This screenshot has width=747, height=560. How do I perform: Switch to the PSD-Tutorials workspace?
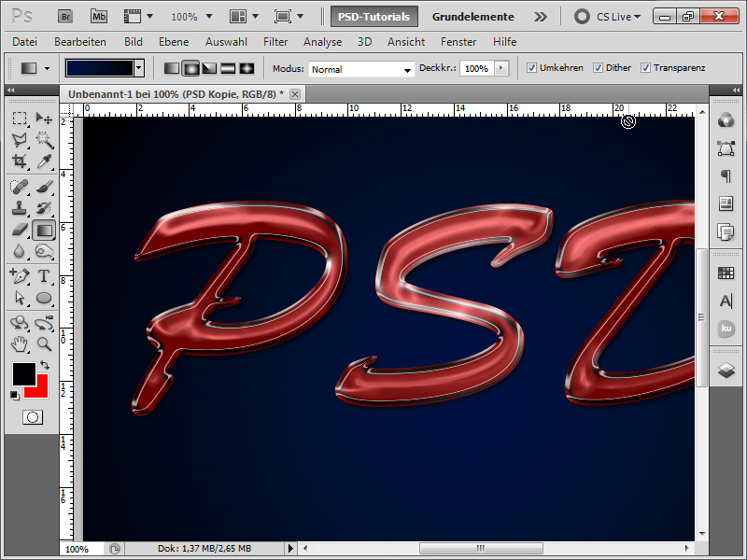pos(374,17)
